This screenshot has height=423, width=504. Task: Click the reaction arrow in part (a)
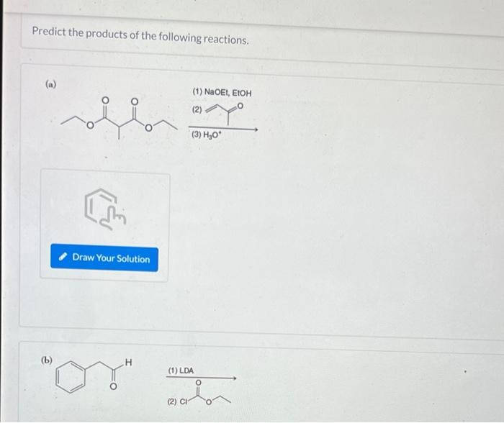tap(223, 129)
